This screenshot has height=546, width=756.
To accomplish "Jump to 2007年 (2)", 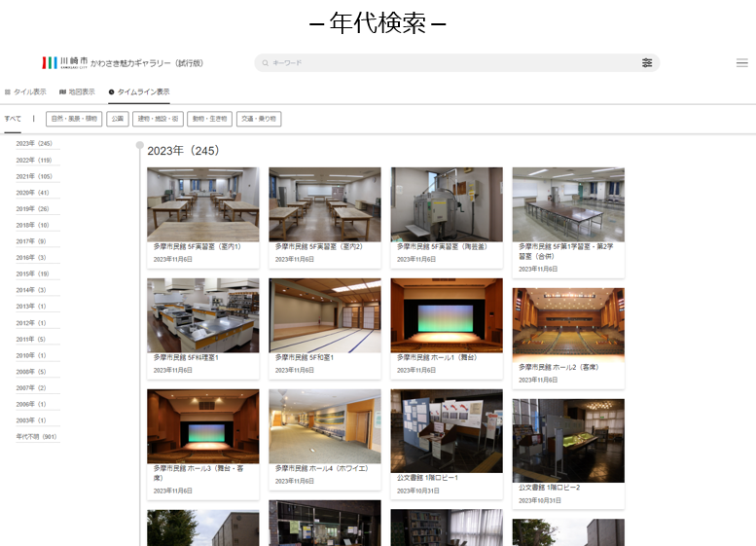I will pyautogui.click(x=31, y=387).
